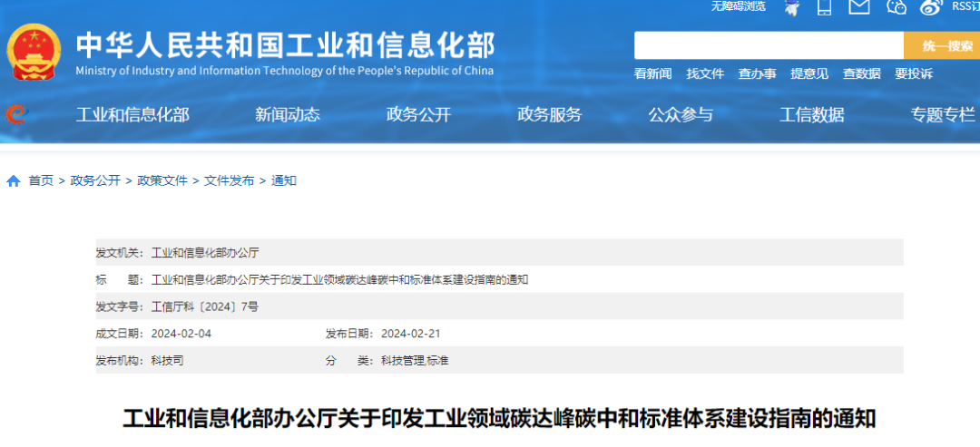Click the red e-government swirl icon

pyautogui.click(x=15, y=114)
